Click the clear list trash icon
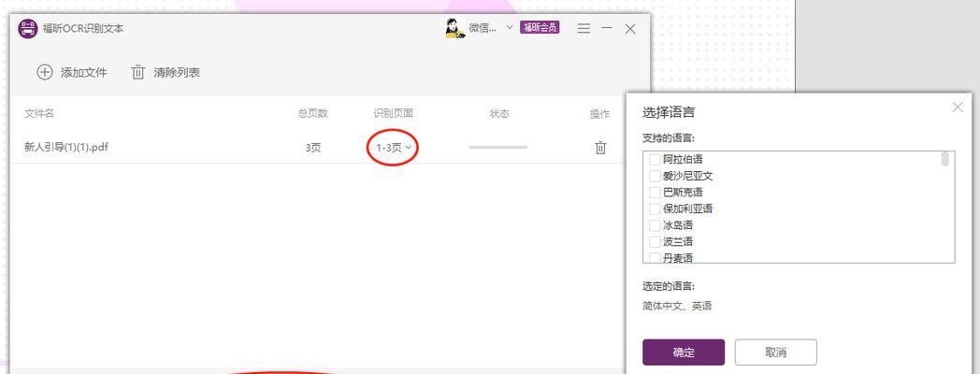This screenshot has height=374, width=980. point(137,73)
